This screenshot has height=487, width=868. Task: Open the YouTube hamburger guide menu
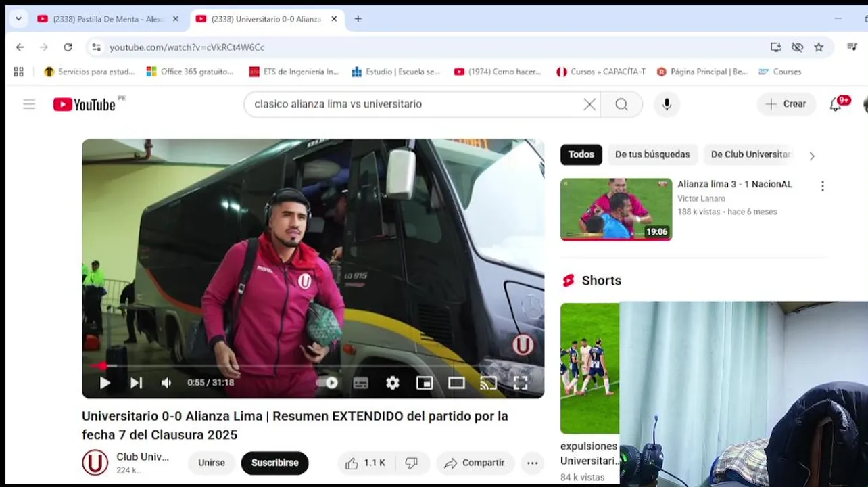29,104
